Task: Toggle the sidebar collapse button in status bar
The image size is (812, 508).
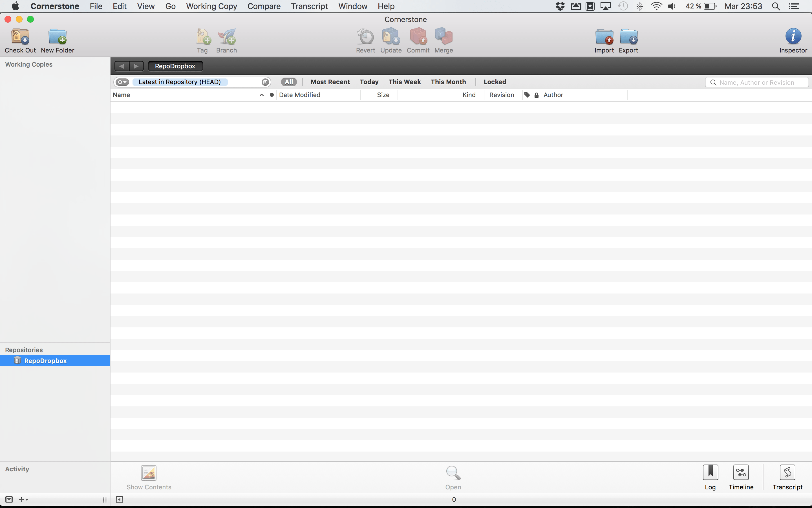Action: [120, 500]
